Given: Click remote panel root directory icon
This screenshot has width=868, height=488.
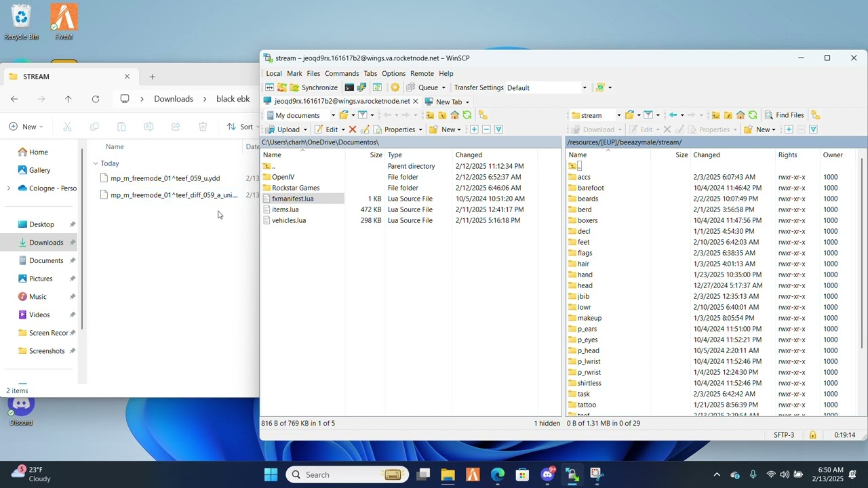Looking at the screenshot, I should pos(728,115).
